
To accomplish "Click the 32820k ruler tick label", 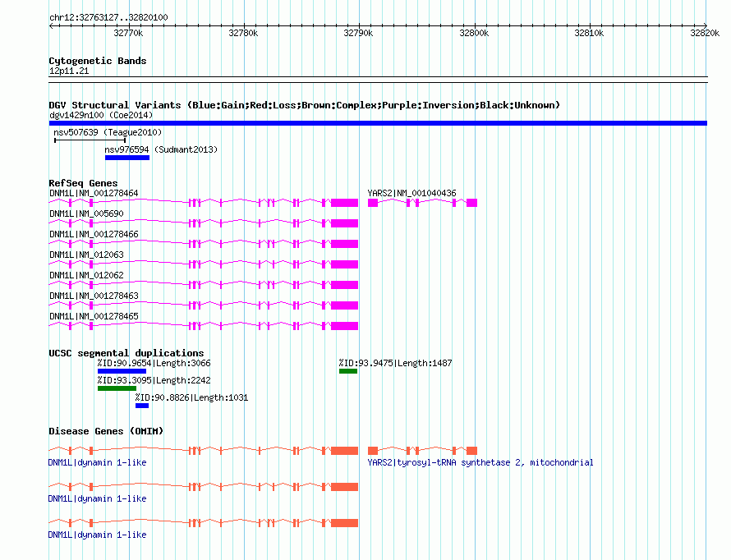I will [x=705, y=33].
